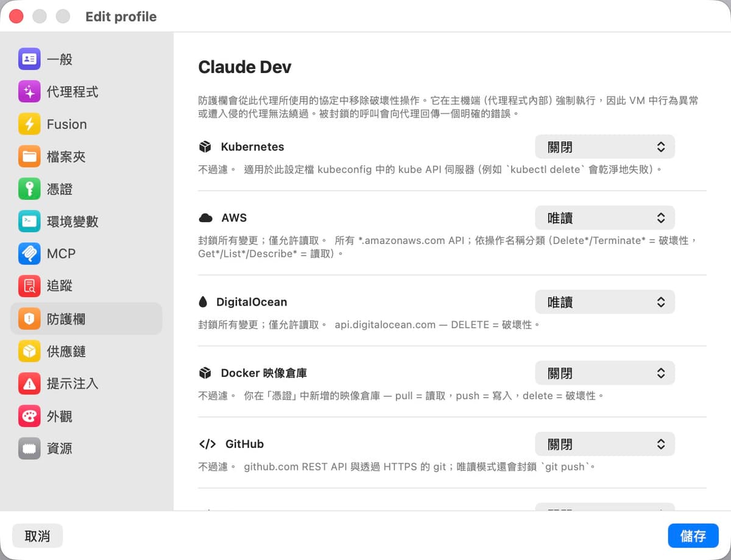Switch to the Fusion settings section

[87, 124]
